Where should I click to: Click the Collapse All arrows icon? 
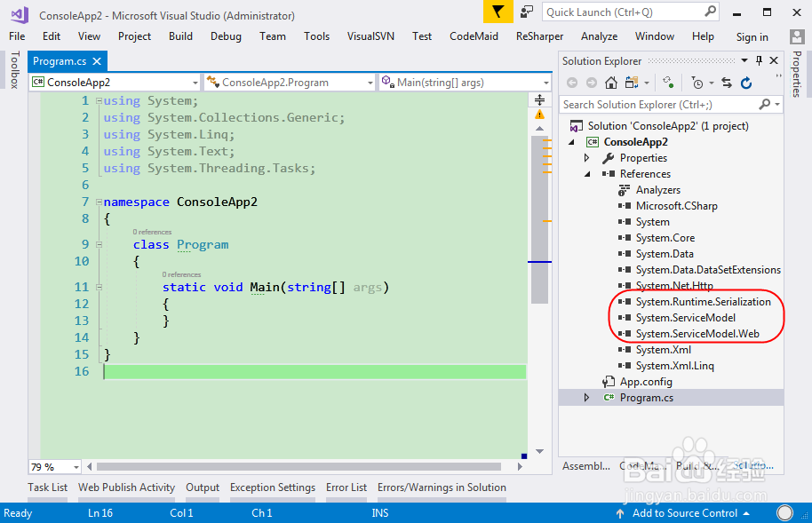click(727, 83)
